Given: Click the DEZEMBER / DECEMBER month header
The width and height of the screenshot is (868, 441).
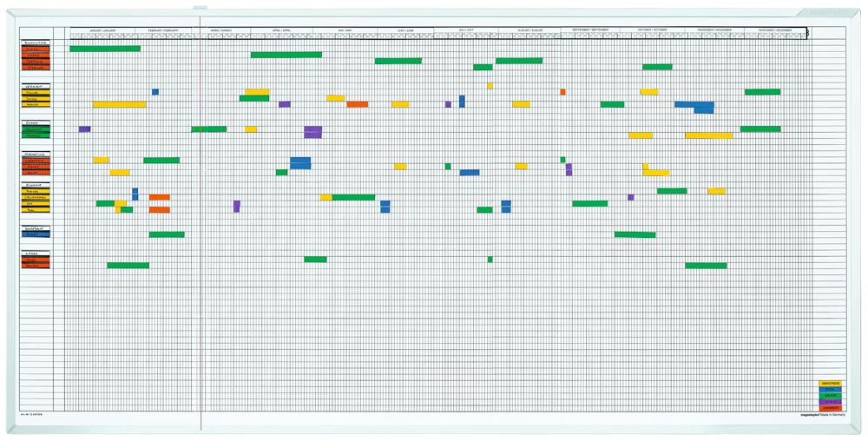Looking at the screenshot, I should coord(775,30).
